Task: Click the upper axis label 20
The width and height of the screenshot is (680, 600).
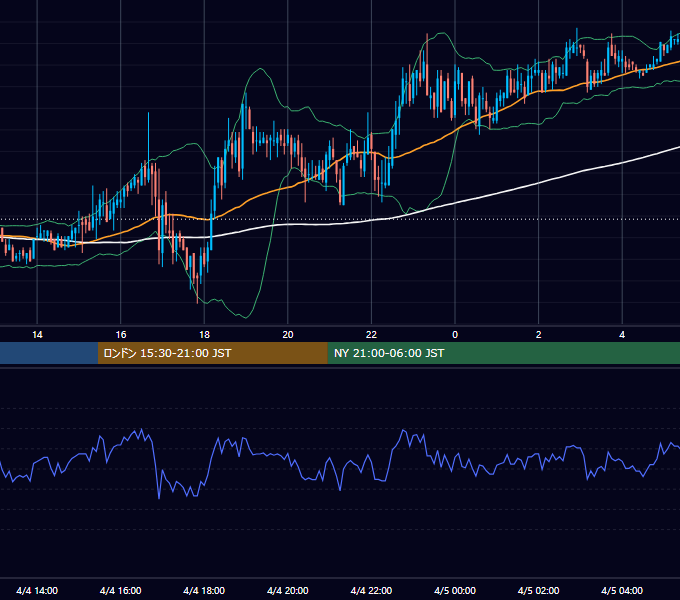Action: click(288, 335)
